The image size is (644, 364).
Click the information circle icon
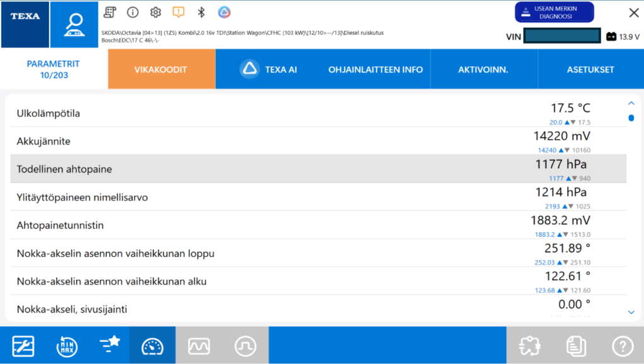pos(133,13)
